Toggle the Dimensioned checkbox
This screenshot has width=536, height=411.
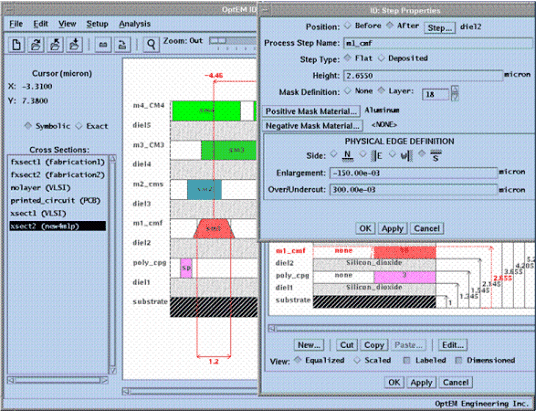(458, 360)
